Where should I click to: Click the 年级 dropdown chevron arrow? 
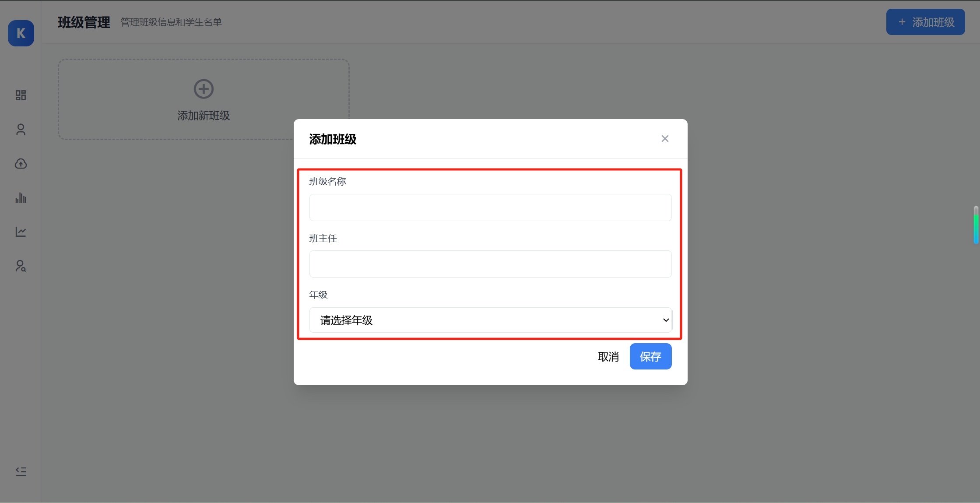(666, 320)
